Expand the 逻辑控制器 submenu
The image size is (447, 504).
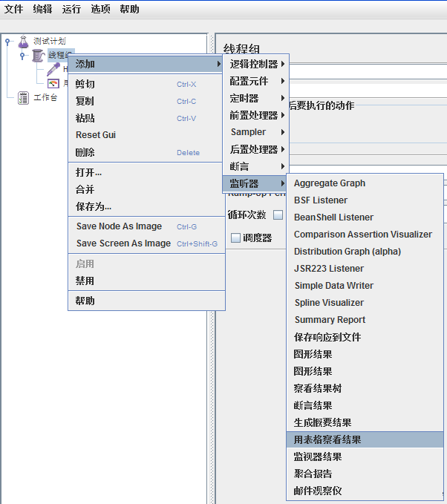click(x=255, y=65)
